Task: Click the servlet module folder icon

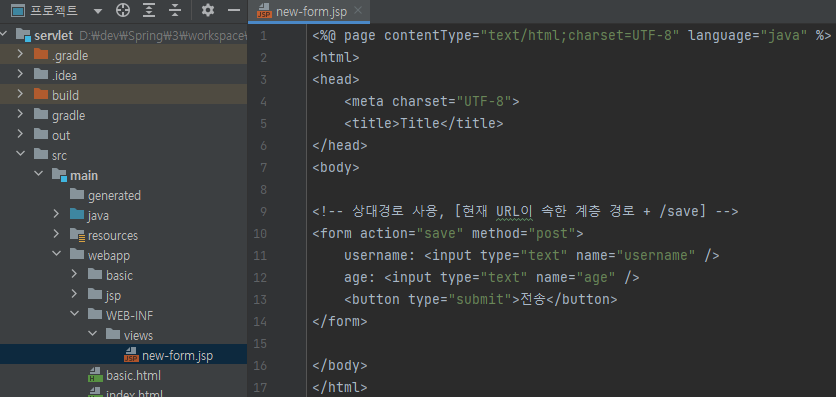Action: (x=23, y=36)
